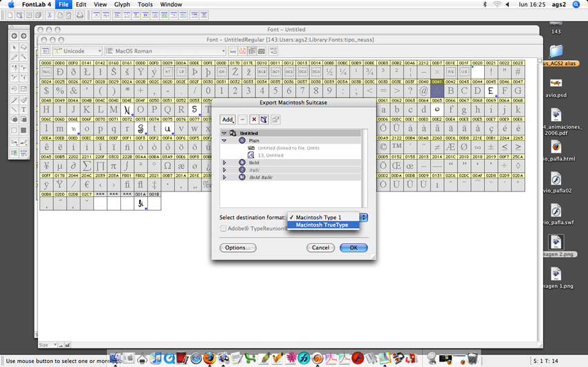The image size is (588, 367).
Task: Click OK to confirm the export
Action: pyautogui.click(x=353, y=247)
